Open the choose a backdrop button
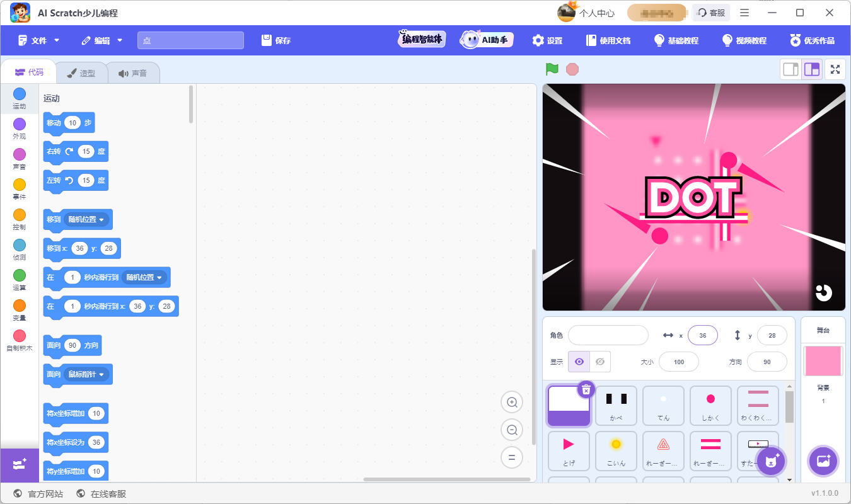 [x=823, y=461]
